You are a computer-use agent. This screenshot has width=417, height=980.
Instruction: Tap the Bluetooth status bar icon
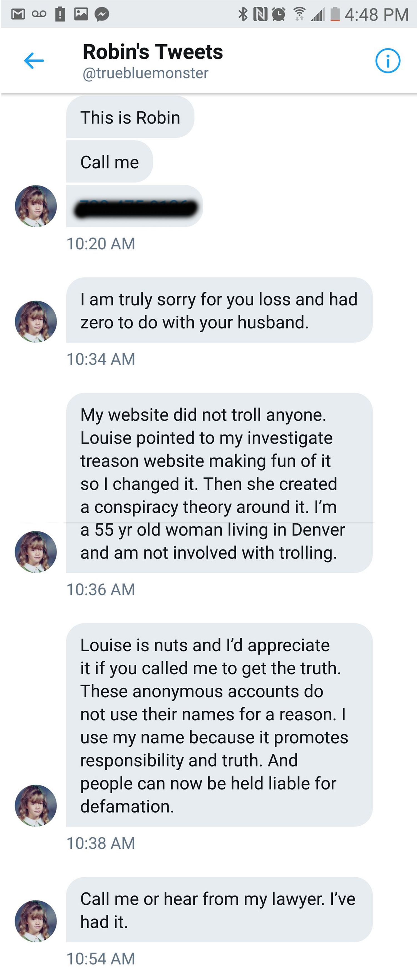pyautogui.click(x=242, y=14)
